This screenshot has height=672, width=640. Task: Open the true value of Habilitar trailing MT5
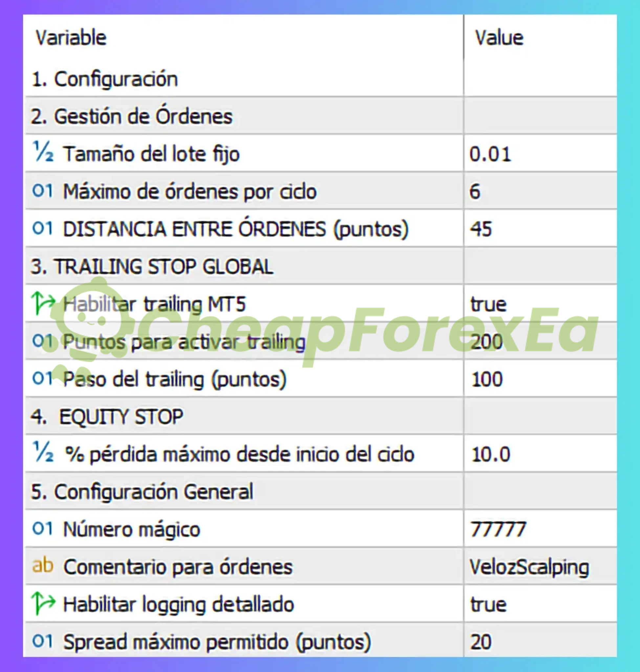(x=541, y=304)
